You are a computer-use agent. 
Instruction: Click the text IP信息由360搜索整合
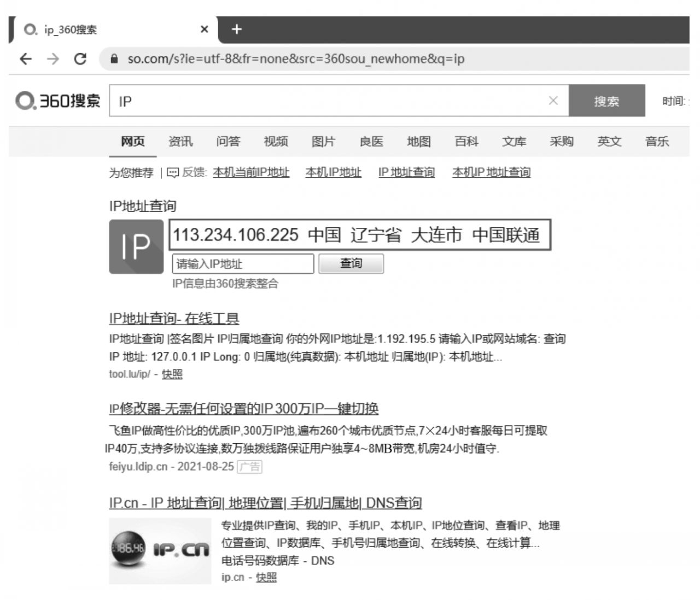[225, 284]
